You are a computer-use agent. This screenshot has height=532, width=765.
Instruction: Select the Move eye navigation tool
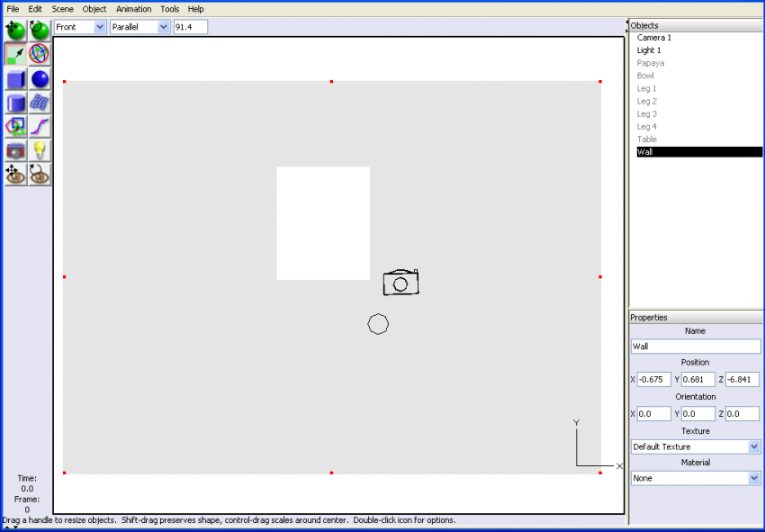click(13, 175)
